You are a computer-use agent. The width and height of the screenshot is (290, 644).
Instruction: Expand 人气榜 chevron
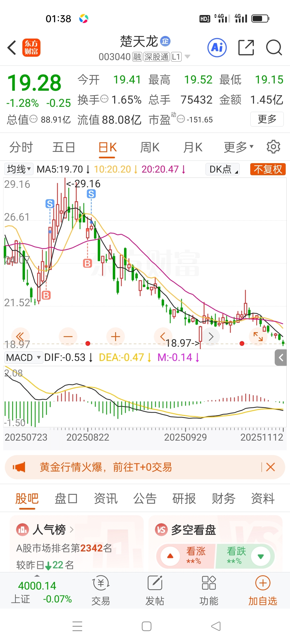(x=72, y=530)
